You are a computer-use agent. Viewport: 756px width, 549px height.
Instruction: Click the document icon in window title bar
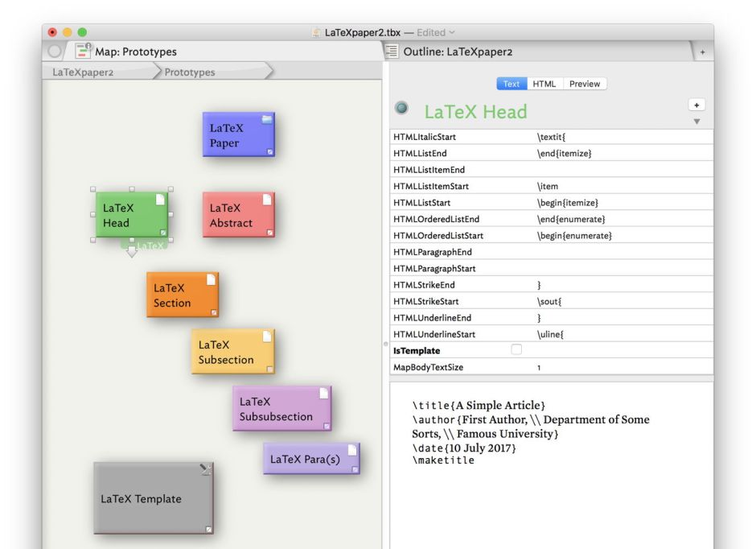pyautogui.click(x=316, y=32)
